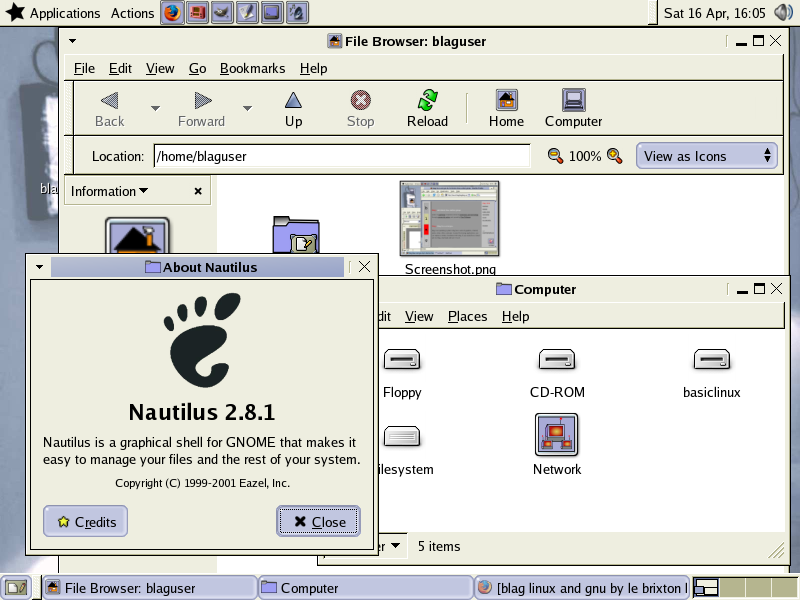Open the Go menu
The image size is (800, 600).
coord(197,68)
